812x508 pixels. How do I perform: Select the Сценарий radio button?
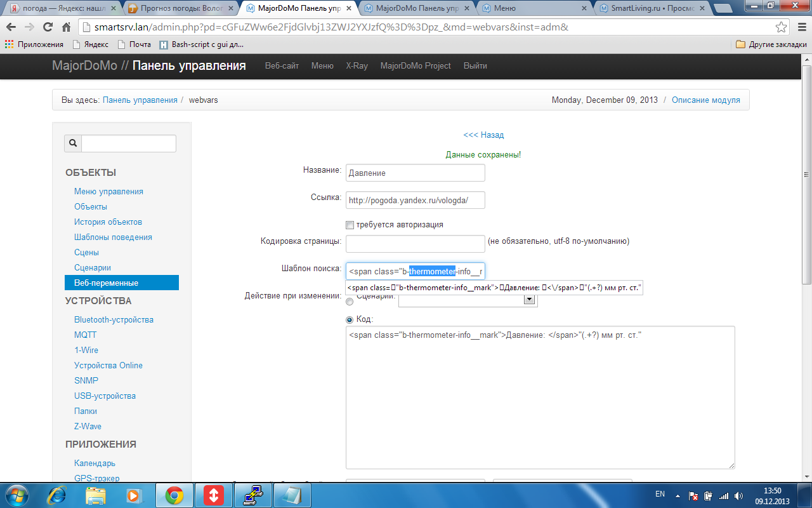350,302
